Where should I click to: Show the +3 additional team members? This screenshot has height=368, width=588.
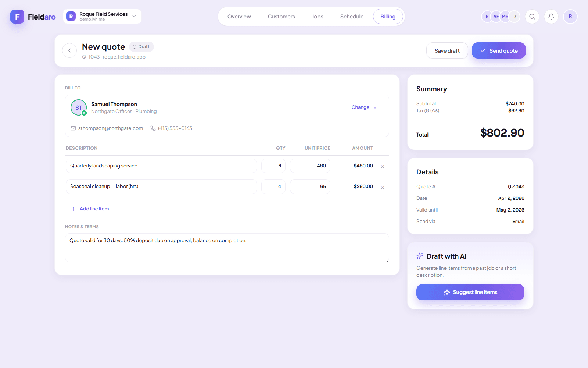514,17
